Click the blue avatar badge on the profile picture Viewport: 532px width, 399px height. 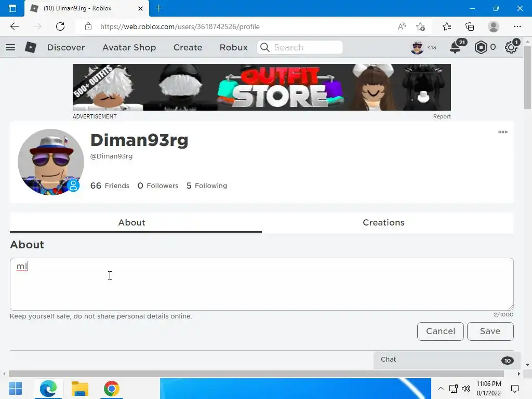pyautogui.click(x=73, y=185)
